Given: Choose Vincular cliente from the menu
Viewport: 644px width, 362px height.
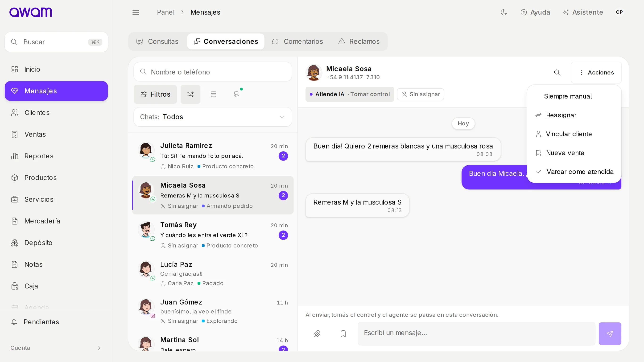Looking at the screenshot, I should [574, 134].
